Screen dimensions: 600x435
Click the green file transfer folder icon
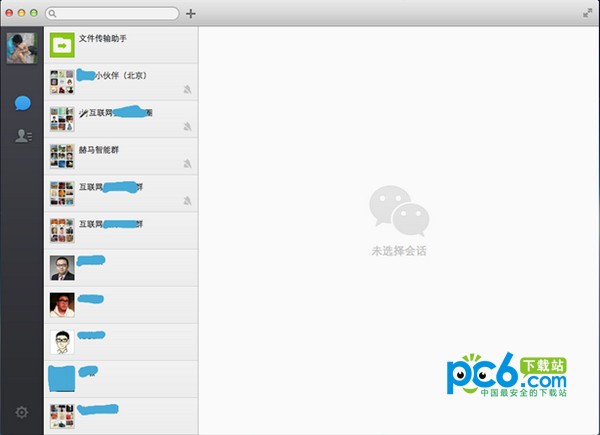[x=62, y=45]
